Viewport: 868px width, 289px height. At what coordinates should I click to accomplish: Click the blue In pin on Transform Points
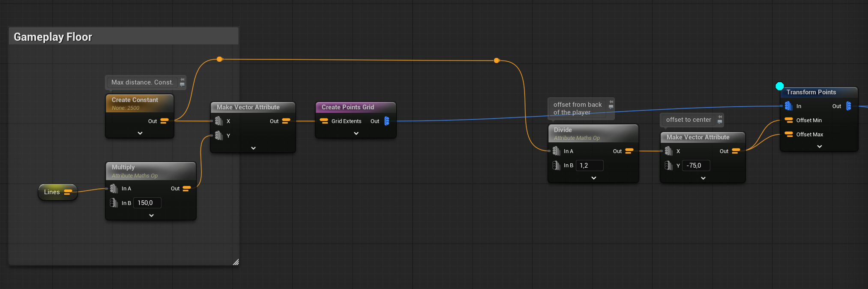(788, 106)
